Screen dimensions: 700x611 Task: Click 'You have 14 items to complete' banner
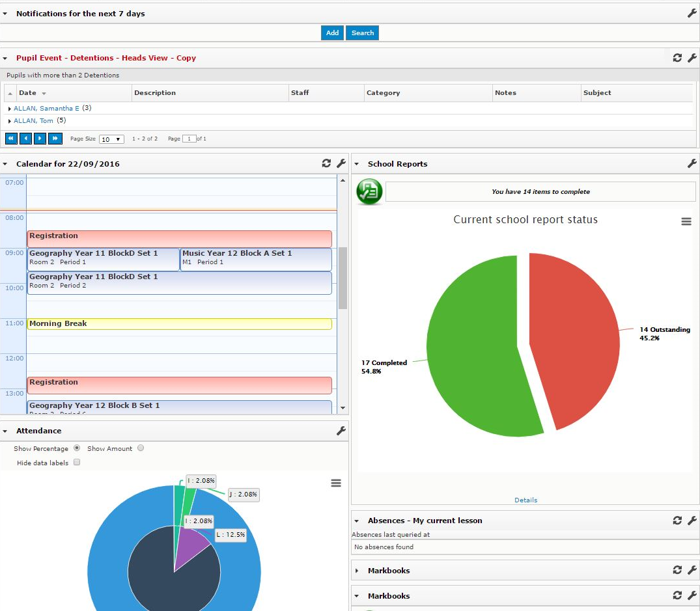(x=540, y=191)
